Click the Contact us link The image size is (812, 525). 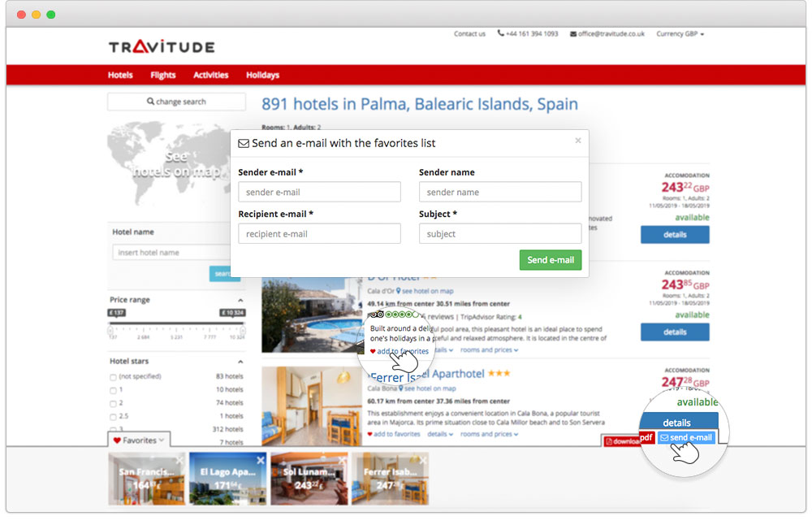[x=469, y=33]
